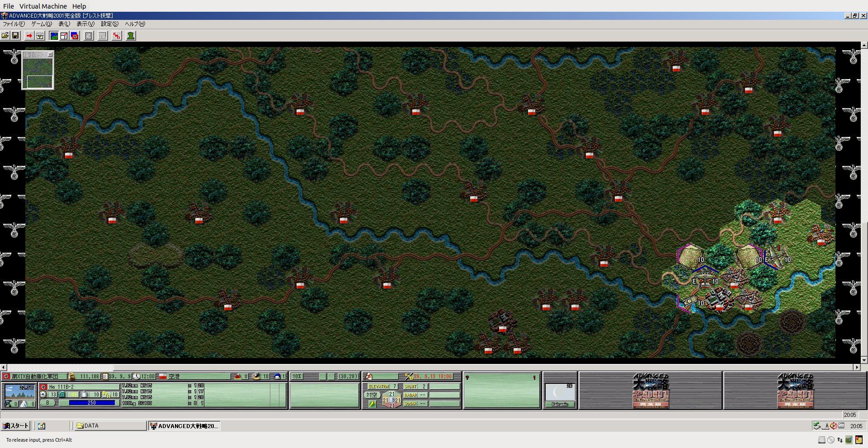Viewport: 868px width, 448px height.
Task: Click the vertical scrollbar up arrow
Action: coord(864,45)
